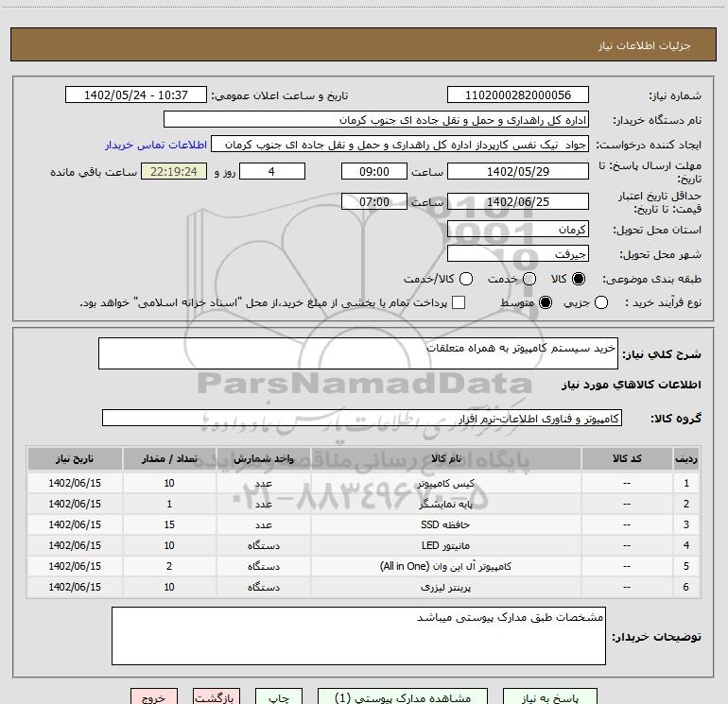Click quantity 1 in پایه نمایشگر row

pos(169,504)
